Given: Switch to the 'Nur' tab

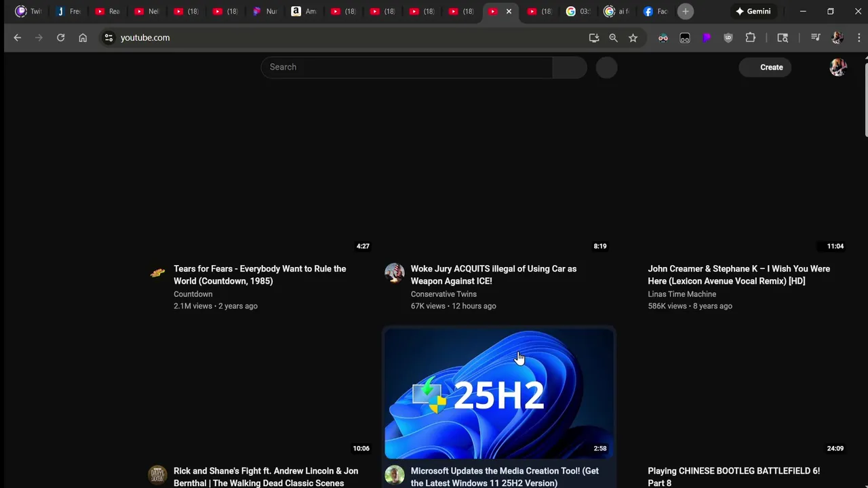Looking at the screenshot, I should pyautogui.click(x=264, y=12).
